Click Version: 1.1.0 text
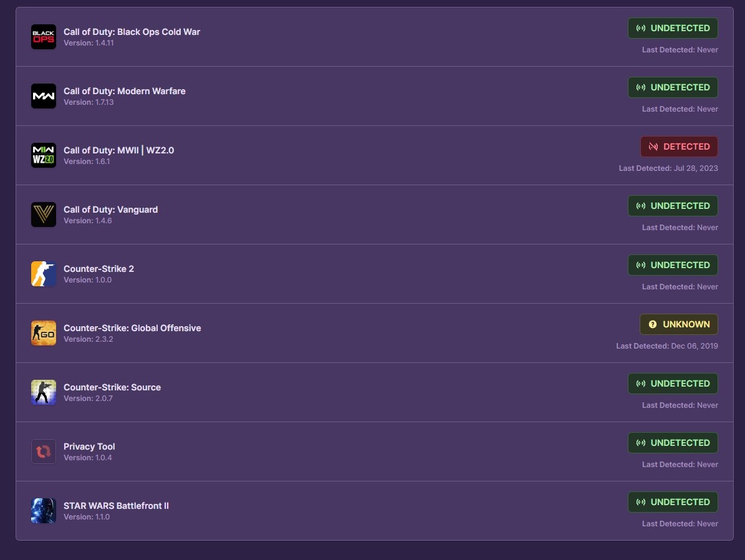The width and height of the screenshot is (745, 560). click(87, 517)
